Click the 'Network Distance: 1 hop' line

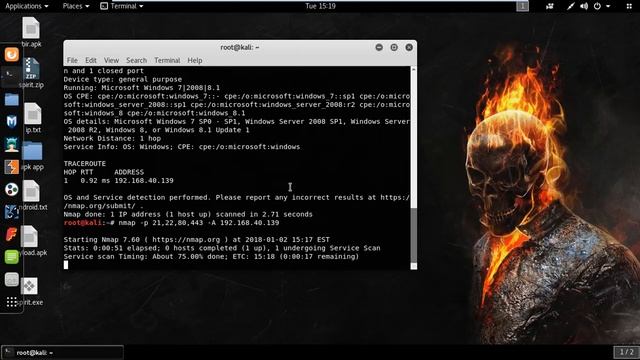coord(112,138)
